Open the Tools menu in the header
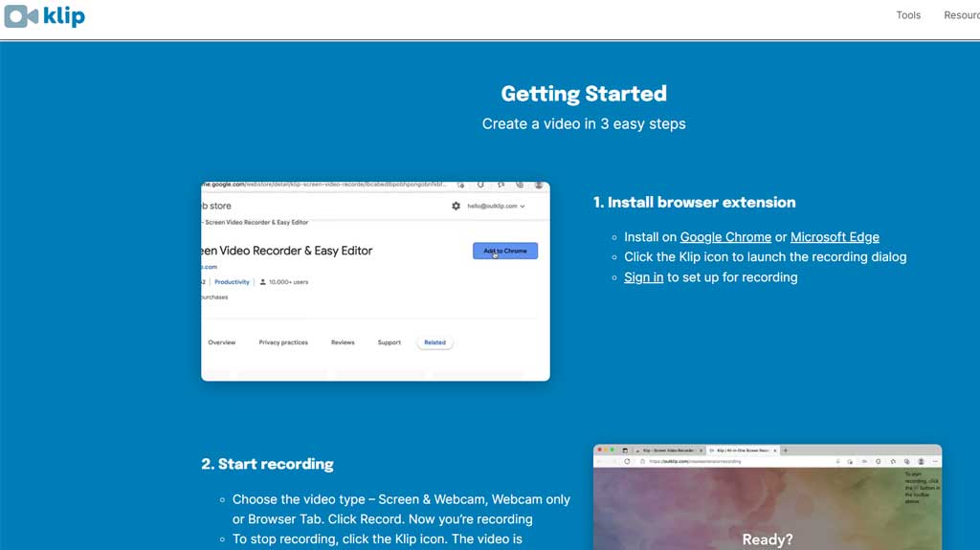The width and height of the screenshot is (980, 550). pos(908,15)
